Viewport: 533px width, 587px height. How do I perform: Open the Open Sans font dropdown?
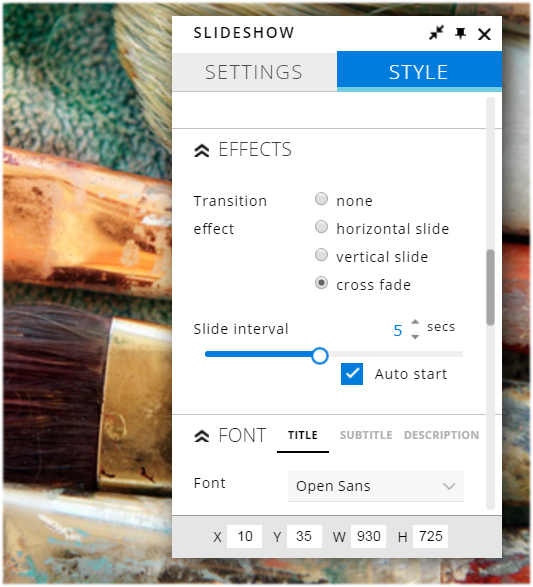click(x=376, y=486)
